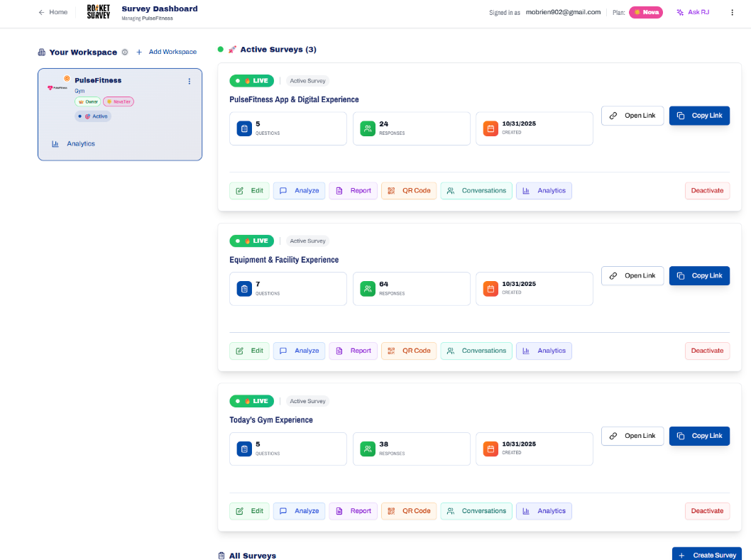
Task: Open the overflow menu at top right header
Action: (732, 12)
